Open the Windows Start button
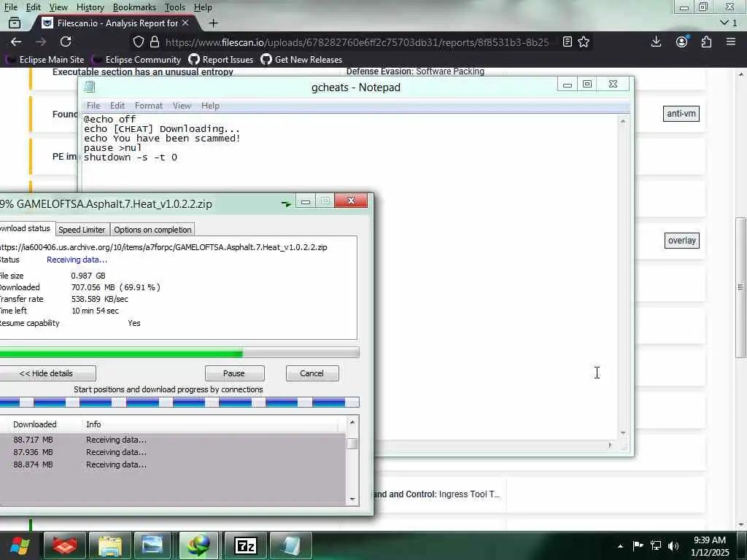This screenshot has width=747, height=560. [x=20, y=545]
